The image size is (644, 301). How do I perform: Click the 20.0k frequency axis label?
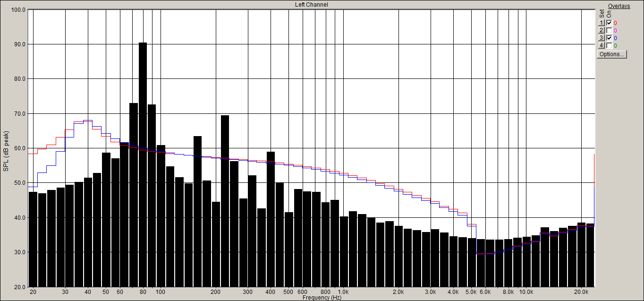click(x=581, y=292)
